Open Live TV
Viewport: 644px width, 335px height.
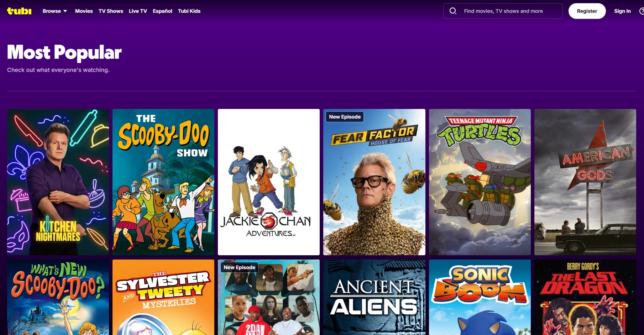click(x=138, y=11)
